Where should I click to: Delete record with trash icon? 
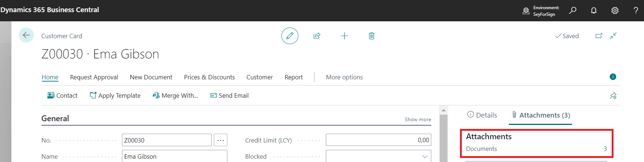(x=371, y=36)
